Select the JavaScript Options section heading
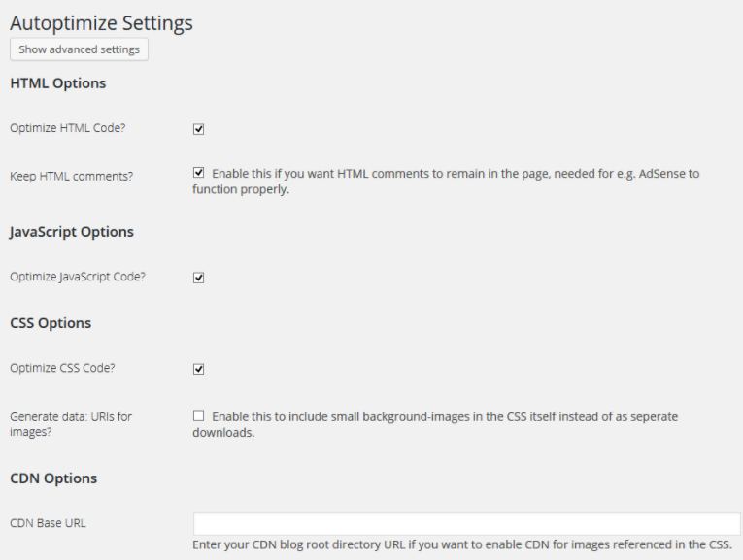This screenshot has width=743, height=560. pos(71,232)
